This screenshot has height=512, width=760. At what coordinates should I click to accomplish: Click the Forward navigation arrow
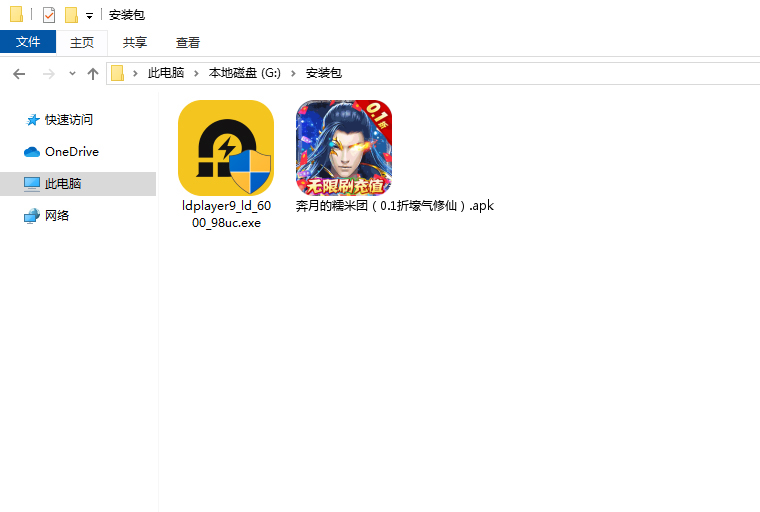click(x=48, y=73)
